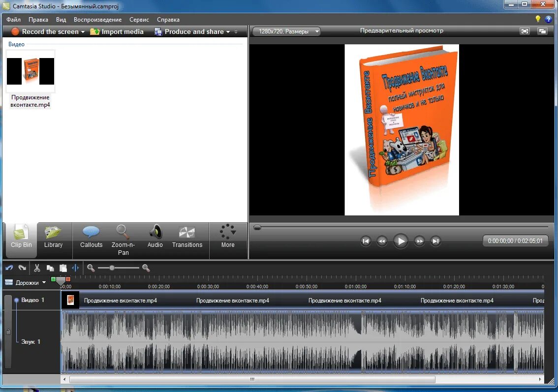The width and height of the screenshot is (558, 392).
Task: Expand Produce and share dropdown arrow
Action: click(x=228, y=32)
